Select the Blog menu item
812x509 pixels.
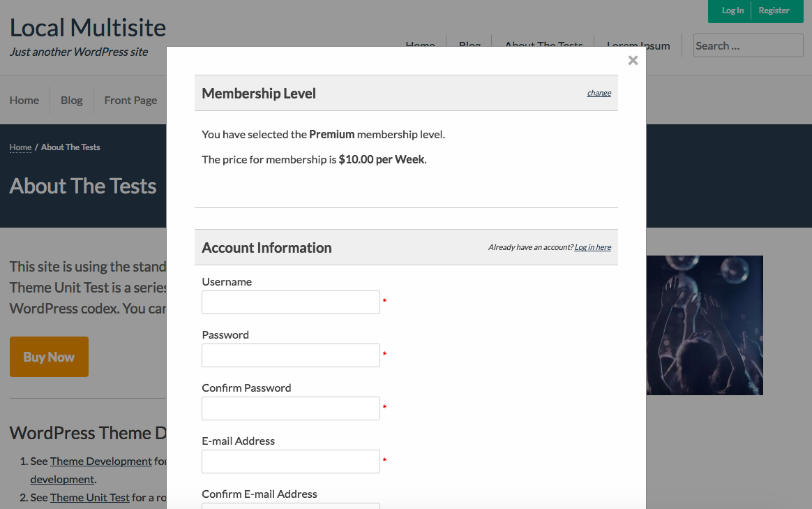point(469,45)
